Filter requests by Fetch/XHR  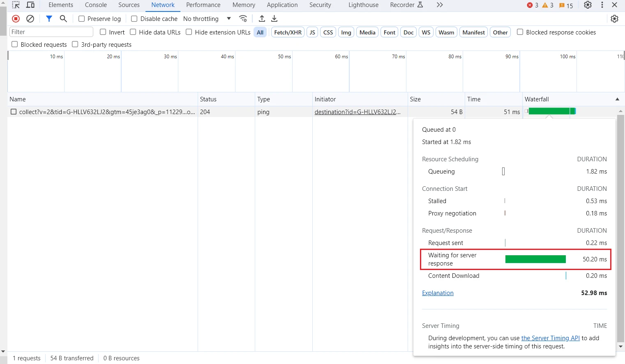pyautogui.click(x=288, y=32)
